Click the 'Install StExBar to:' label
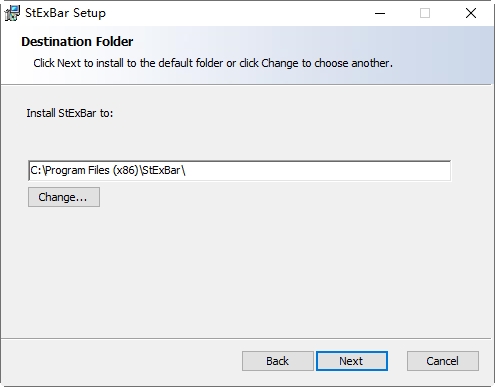 pos(70,113)
